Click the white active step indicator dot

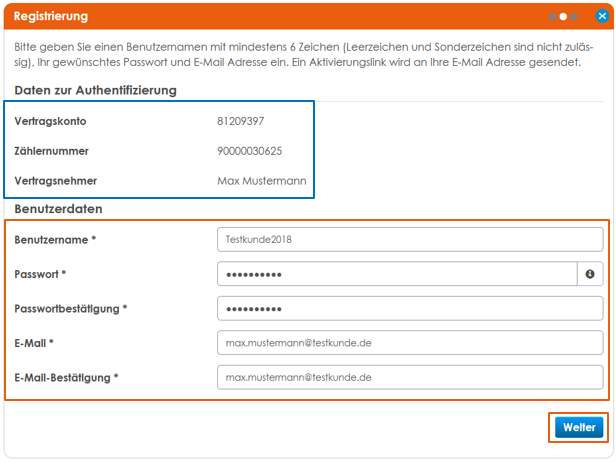(x=563, y=17)
